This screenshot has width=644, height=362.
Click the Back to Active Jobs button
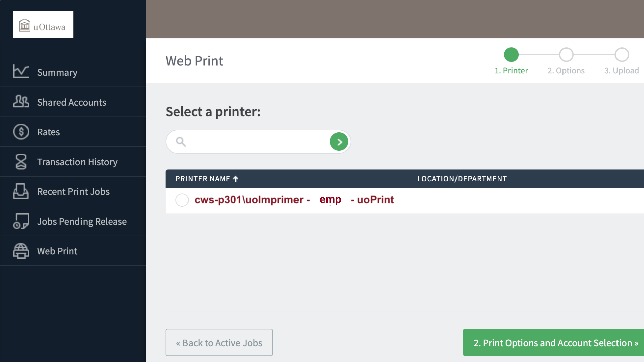click(x=219, y=342)
